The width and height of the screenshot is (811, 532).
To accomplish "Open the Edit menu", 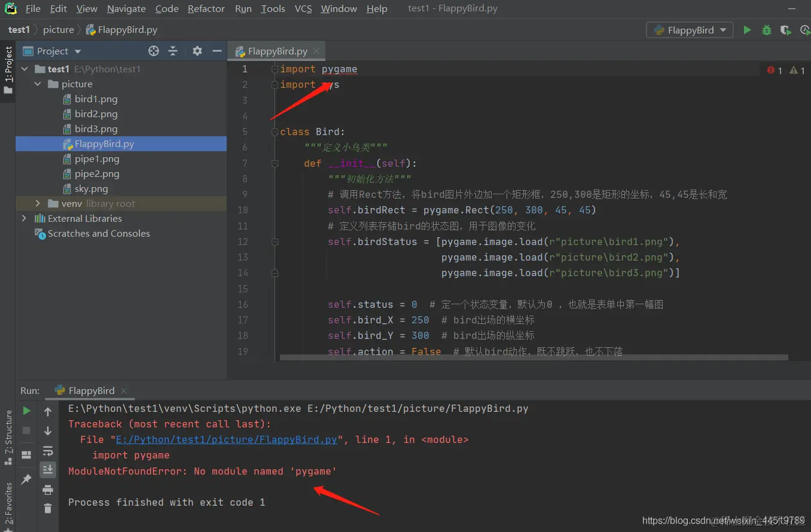I will (59, 8).
